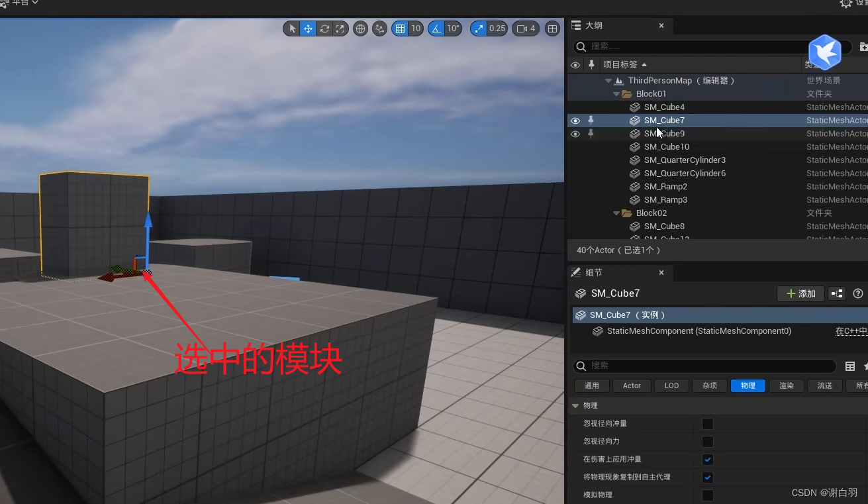
Task: Click the 在C++中 link
Action: (x=851, y=330)
